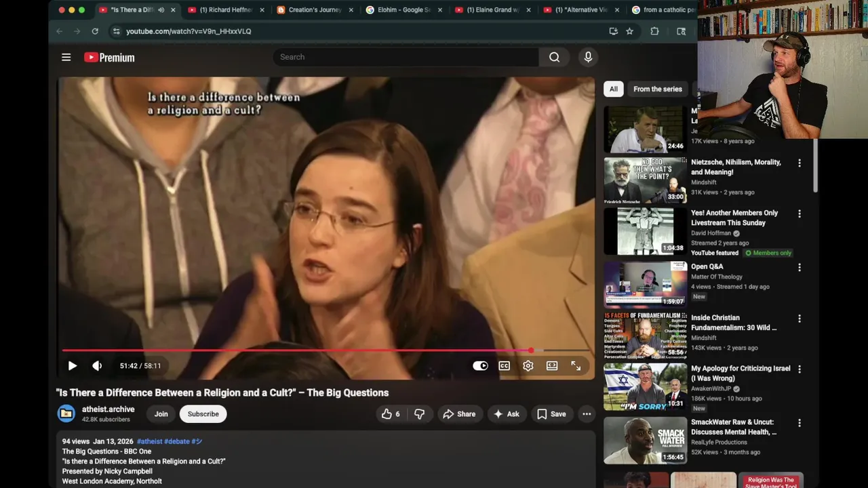Open Nietzsche, Nihilism video thumbnail

(645, 180)
